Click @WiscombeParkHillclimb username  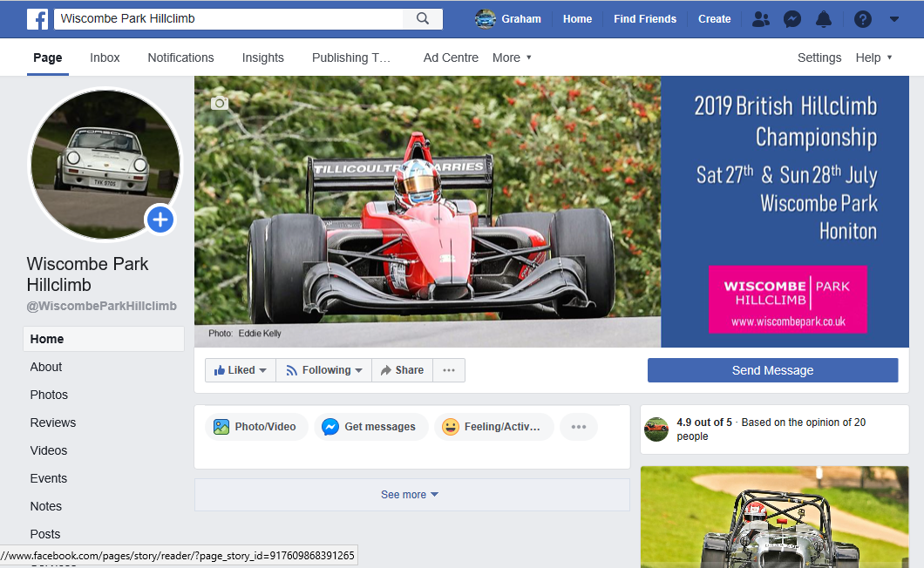(x=101, y=306)
